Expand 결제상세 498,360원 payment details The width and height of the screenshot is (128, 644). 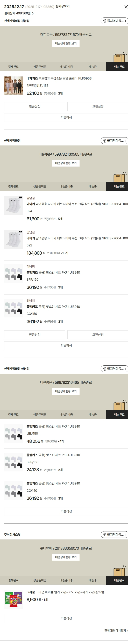19,13
